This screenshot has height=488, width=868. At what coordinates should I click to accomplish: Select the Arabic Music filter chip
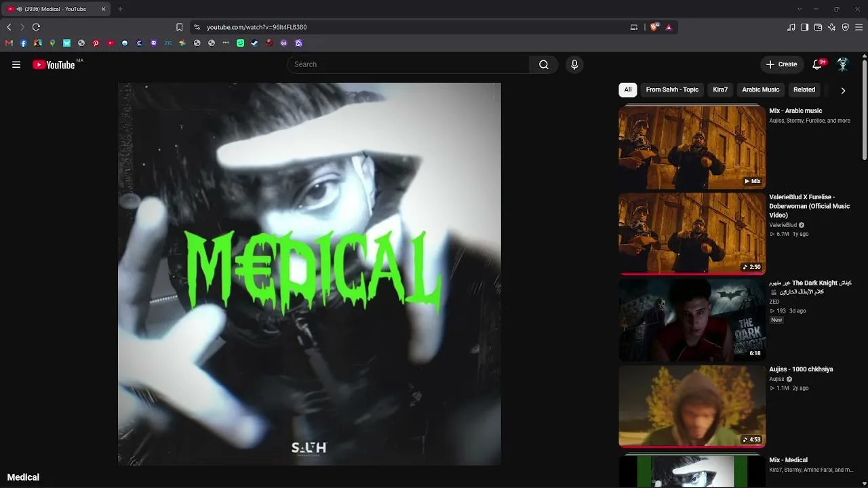pos(761,89)
